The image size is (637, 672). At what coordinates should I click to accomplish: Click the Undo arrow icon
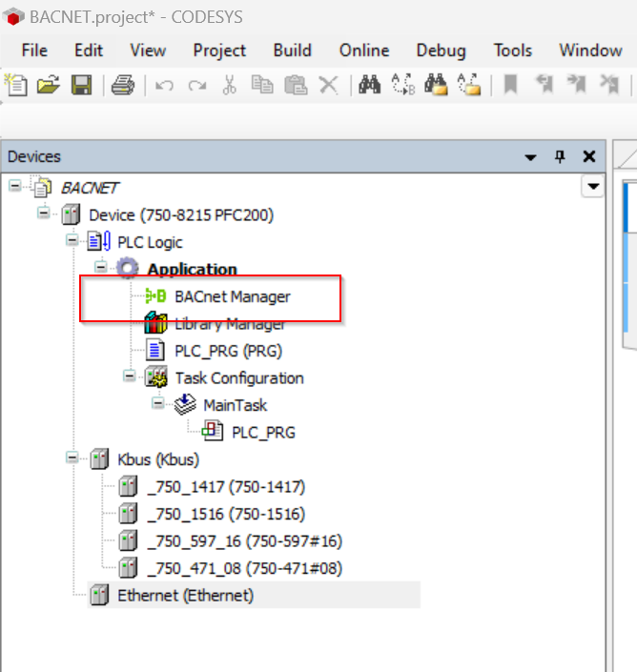pos(164,85)
